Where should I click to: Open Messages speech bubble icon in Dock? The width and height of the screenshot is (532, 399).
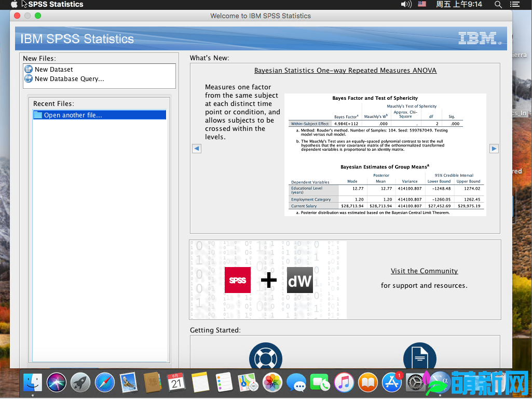pyautogui.click(x=296, y=382)
